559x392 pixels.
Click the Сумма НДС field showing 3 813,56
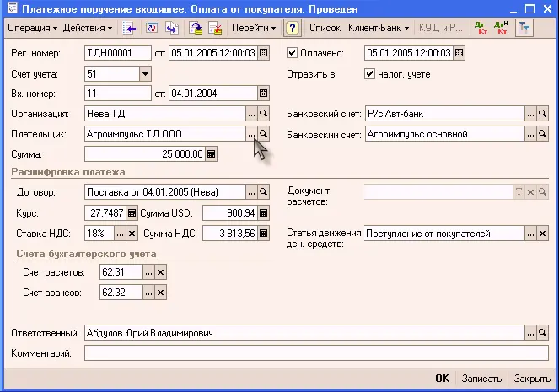[x=230, y=234]
